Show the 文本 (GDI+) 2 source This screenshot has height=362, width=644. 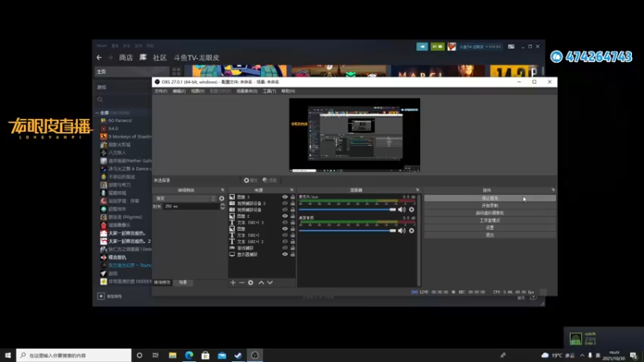click(285, 241)
